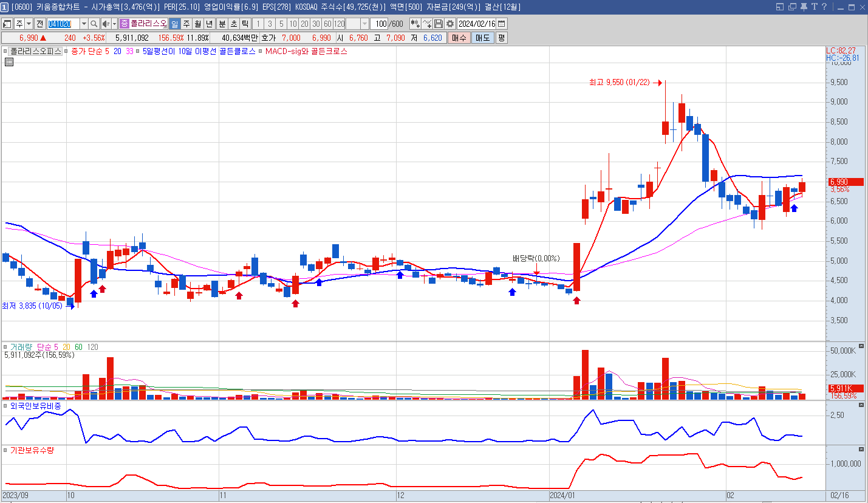Choose the 120 interval button
This screenshot has width=868, height=503.
pyautogui.click(x=339, y=24)
